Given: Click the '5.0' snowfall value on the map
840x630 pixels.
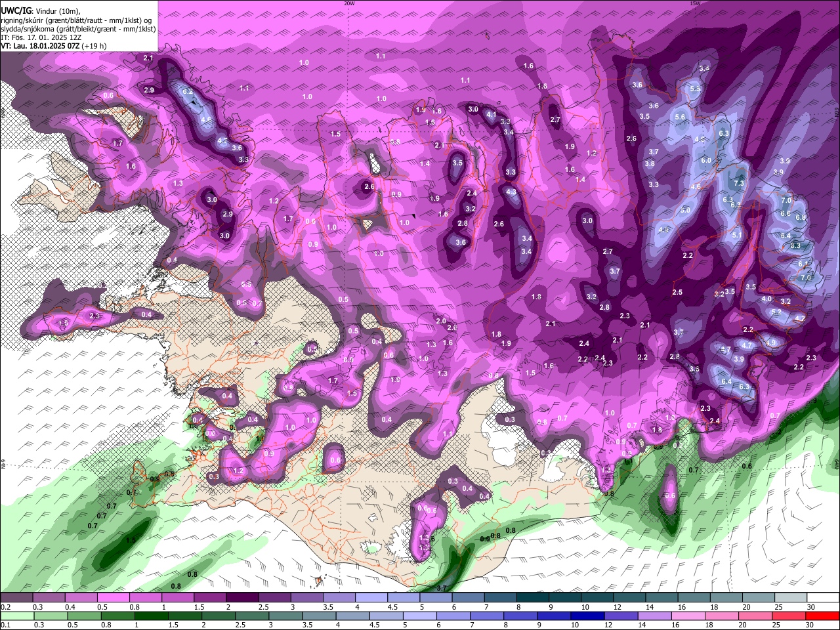Looking at the screenshot, I should pyautogui.click(x=685, y=210).
